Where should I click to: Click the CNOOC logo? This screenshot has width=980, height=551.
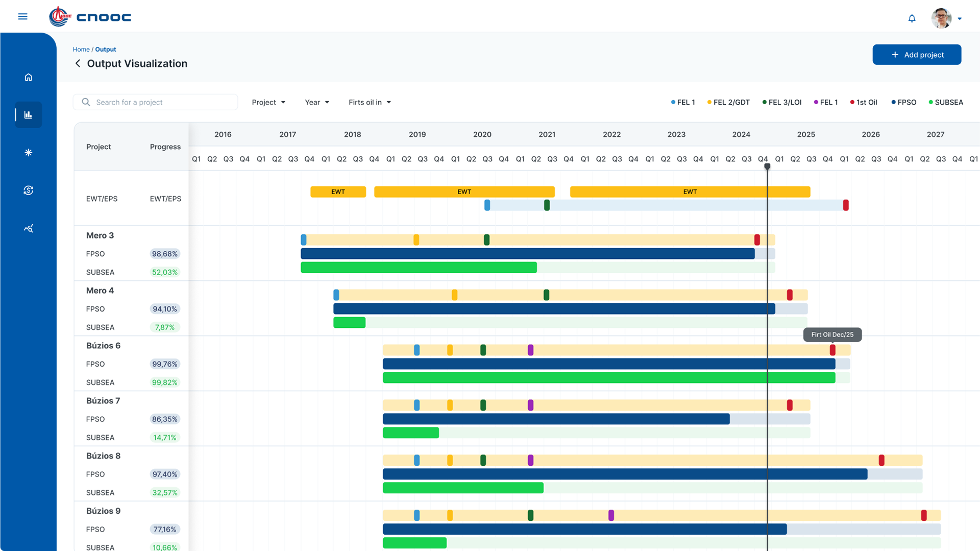click(90, 17)
